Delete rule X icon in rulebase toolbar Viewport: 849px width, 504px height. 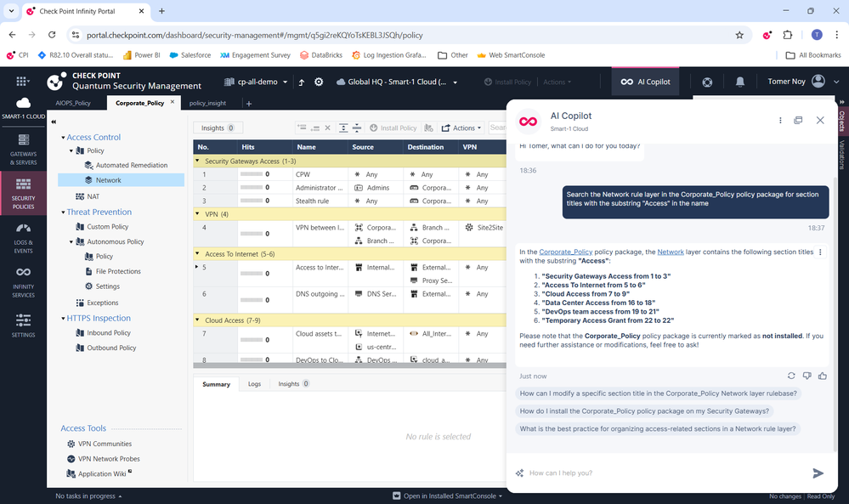(x=327, y=127)
